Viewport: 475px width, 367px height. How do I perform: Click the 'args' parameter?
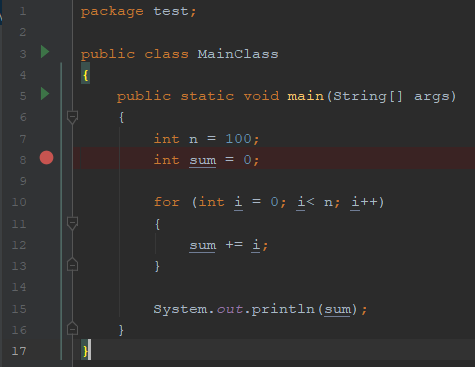432,97
